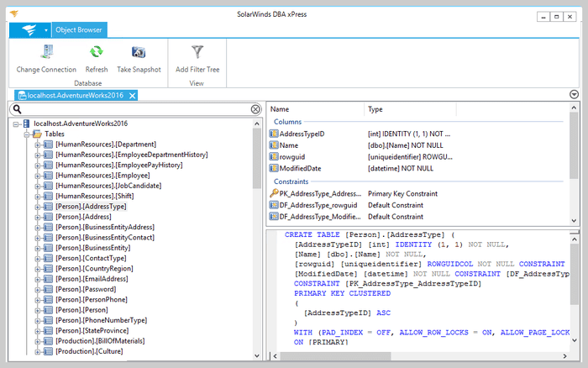Click the Type column header
588x368 pixels.
[x=410, y=109]
